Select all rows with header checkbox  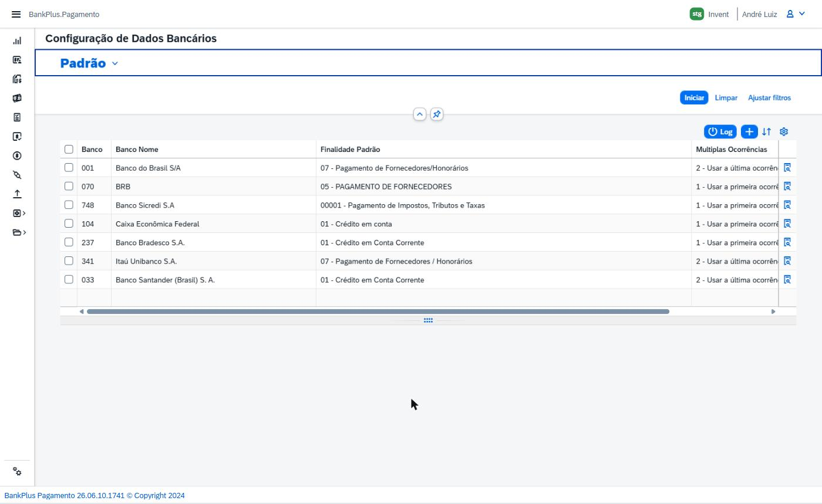pyautogui.click(x=69, y=149)
